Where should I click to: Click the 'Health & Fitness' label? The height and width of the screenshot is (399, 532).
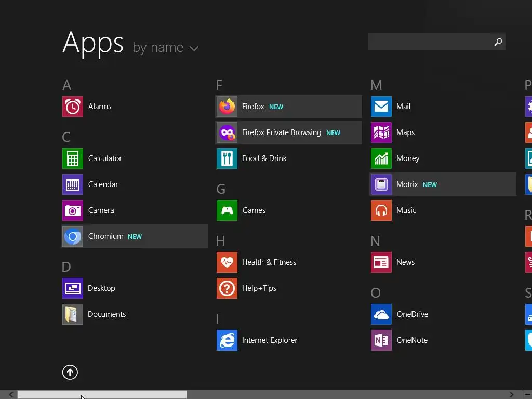click(x=269, y=262)
